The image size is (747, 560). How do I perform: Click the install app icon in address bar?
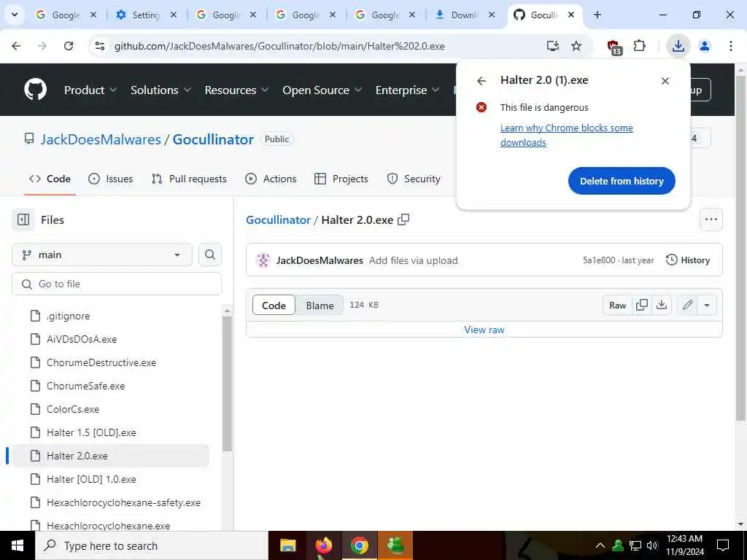click(x=553, y=46)
